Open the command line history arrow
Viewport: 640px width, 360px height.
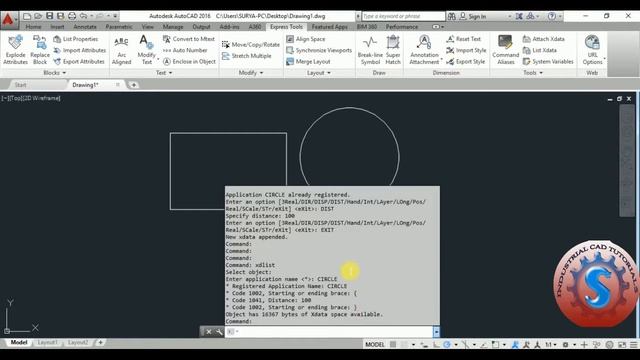(436, 331)
